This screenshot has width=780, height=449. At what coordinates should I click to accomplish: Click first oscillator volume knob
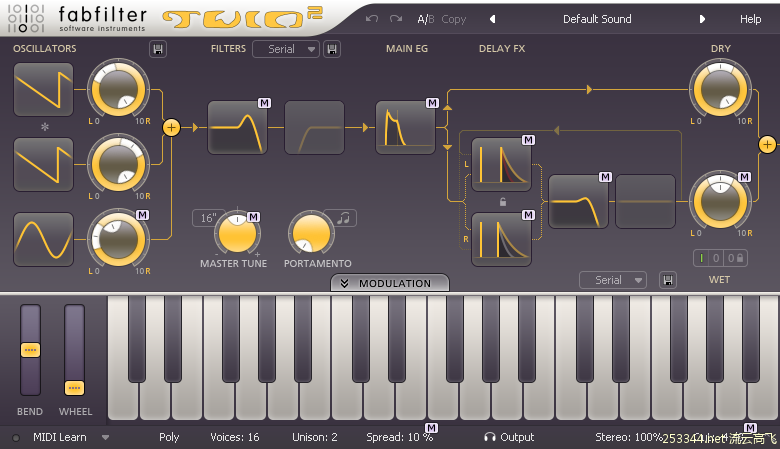pos(118,90)
